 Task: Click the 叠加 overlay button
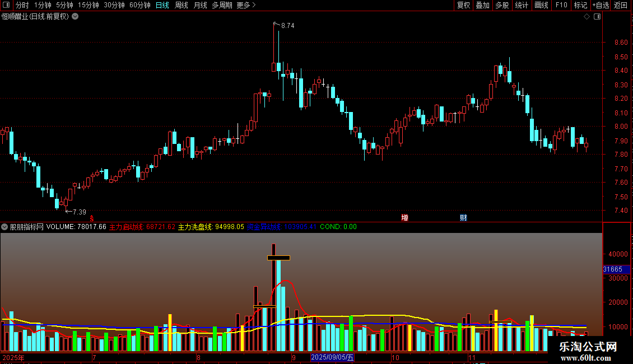[x=482, y=5]
